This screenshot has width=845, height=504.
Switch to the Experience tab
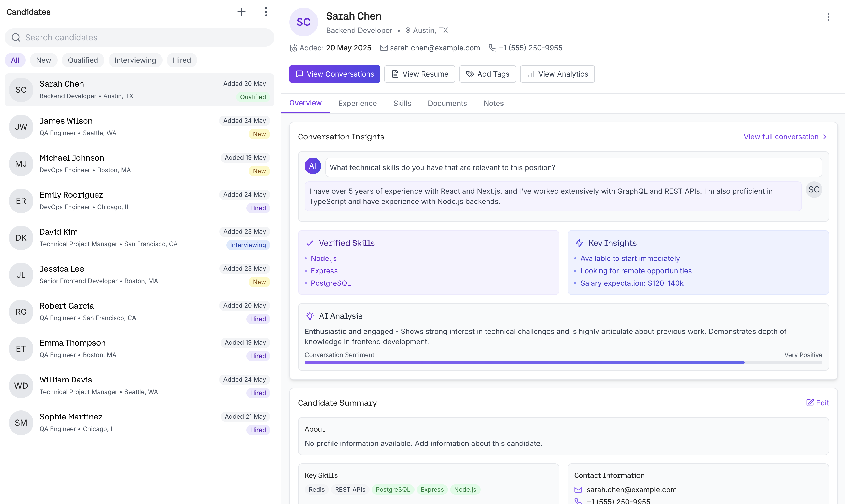coord(357,103)
